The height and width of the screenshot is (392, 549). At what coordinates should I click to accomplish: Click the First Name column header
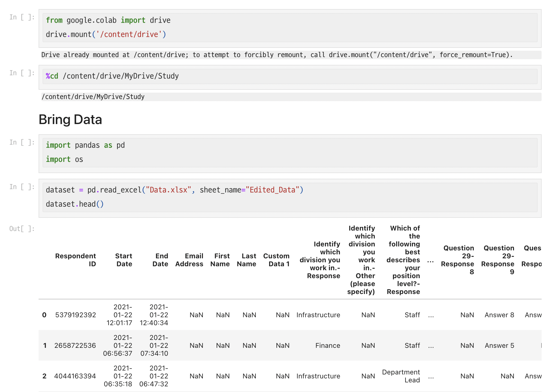[x=220, y=260]
